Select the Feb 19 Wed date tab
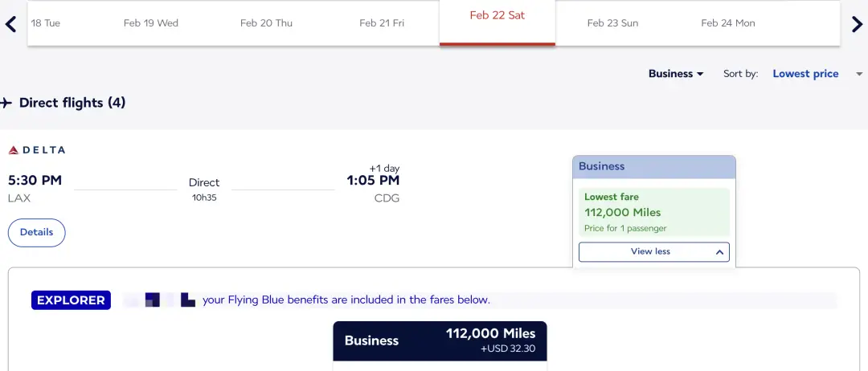Image resolution: width=868 pixels, height=371 pixels. 151,23
